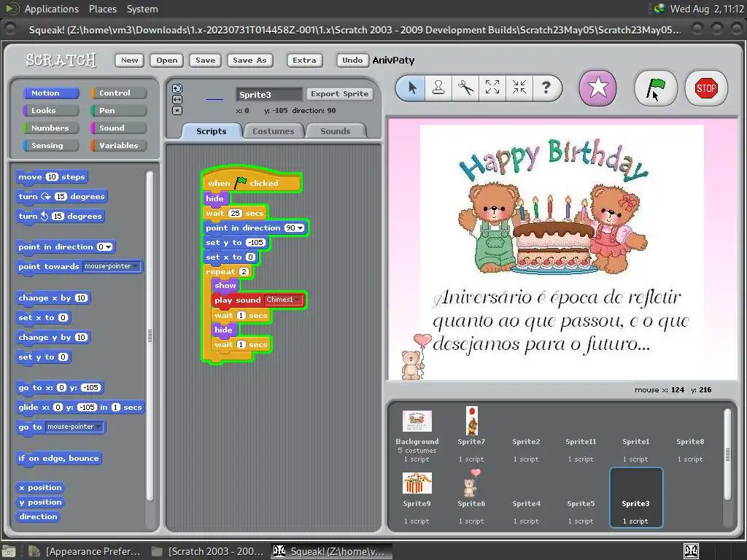This screenshot has height=560, width=747.
Task: Select the Sprite9 thumbnail
Action: 417,483
